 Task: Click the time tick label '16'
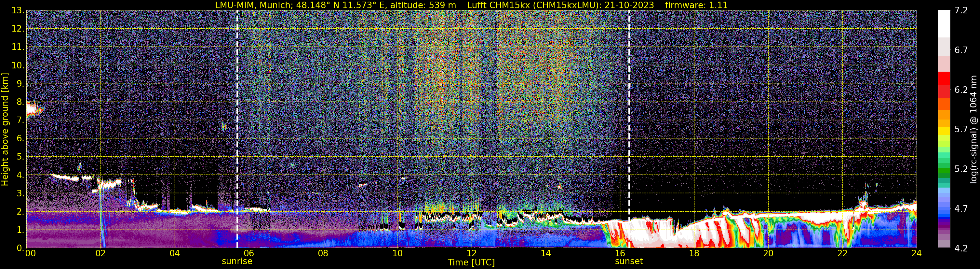point(620,253)
